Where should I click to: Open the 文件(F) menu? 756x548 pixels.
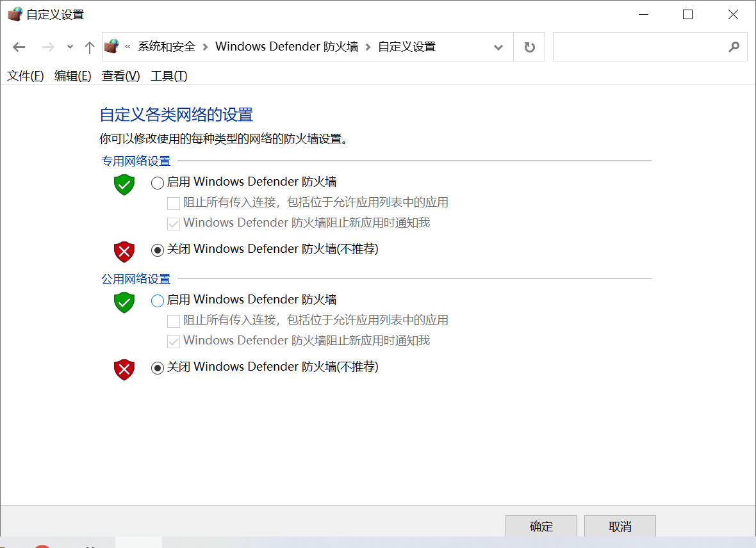26,76
